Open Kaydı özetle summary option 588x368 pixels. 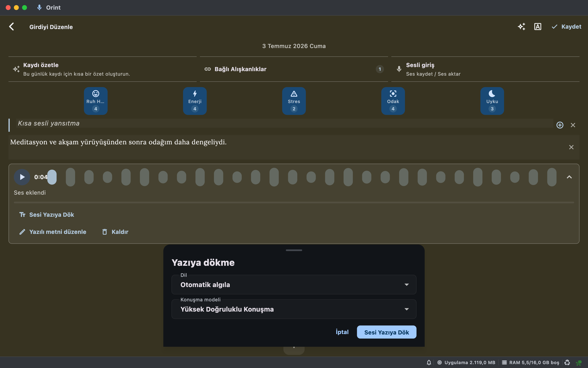pos(102,69)
